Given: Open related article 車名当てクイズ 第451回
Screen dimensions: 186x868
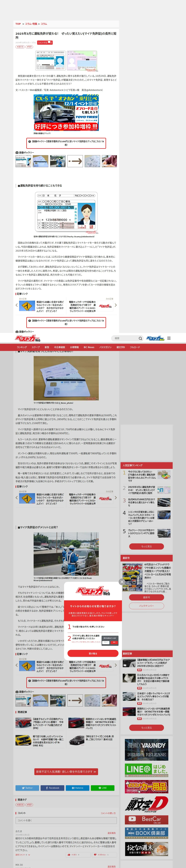Looking at the screenshot, I should [x=93, y=740].
